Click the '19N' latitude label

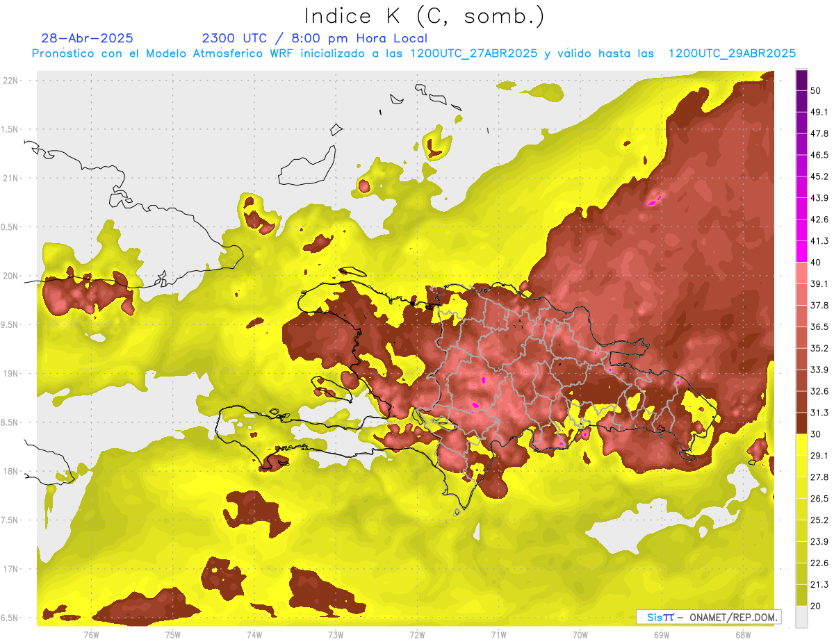12,374
